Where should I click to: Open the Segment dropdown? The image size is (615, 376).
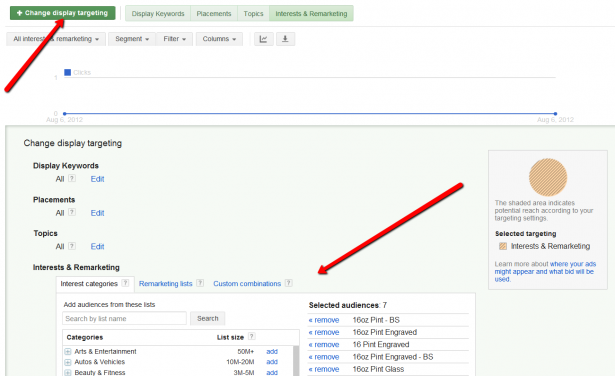(x=132, y=39)
